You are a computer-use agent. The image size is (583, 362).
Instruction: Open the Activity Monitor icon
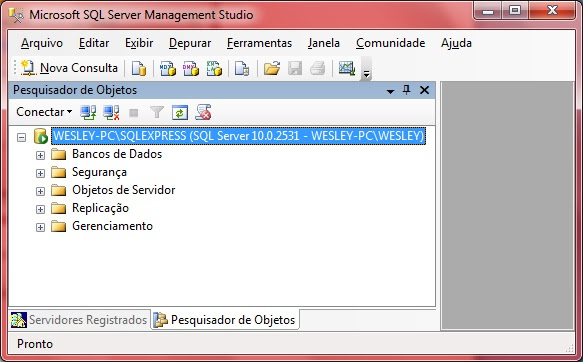[347, 68]
